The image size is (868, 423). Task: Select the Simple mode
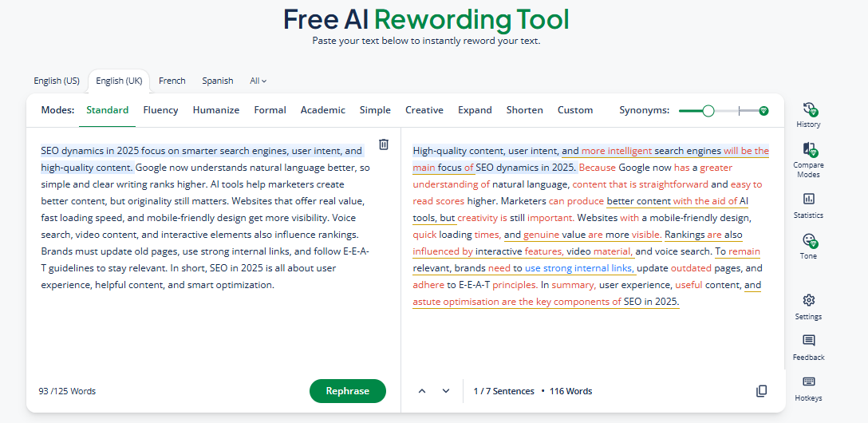coord(375,110)
